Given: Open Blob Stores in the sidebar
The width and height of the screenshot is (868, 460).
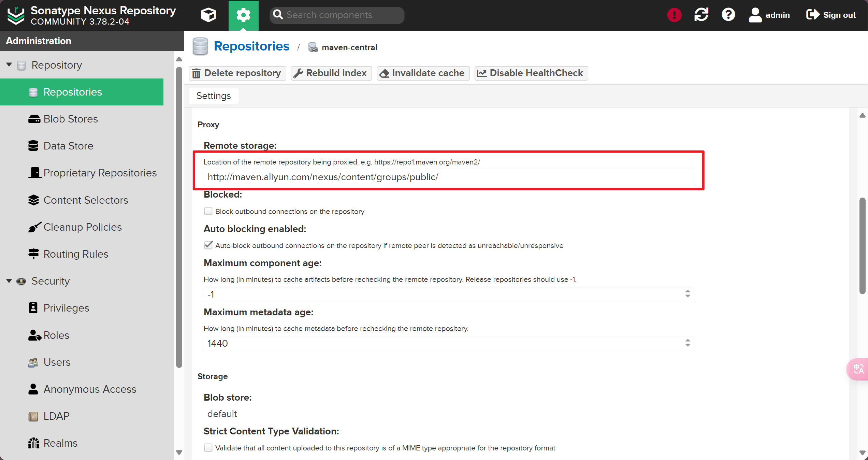Looking at the screenshot, I should tap(71, 119).
